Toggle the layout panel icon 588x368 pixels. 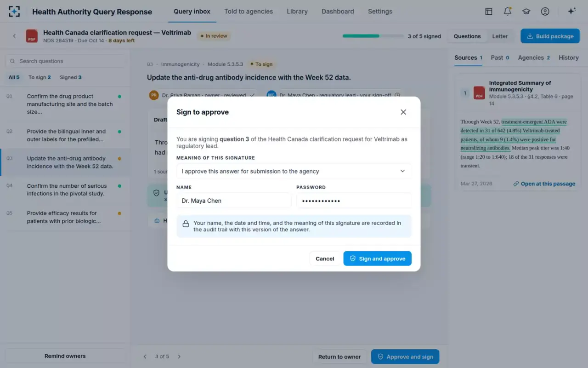[x=489, y=11]
